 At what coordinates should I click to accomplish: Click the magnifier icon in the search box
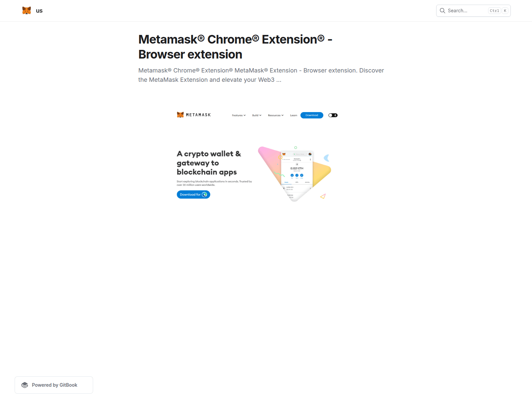[443, 11]
